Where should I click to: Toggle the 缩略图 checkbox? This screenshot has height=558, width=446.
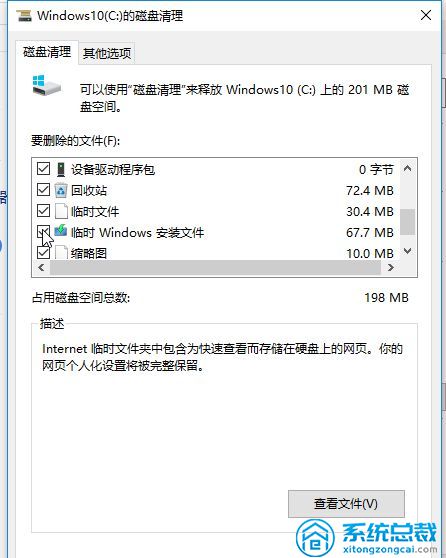(x=43, y=253)
